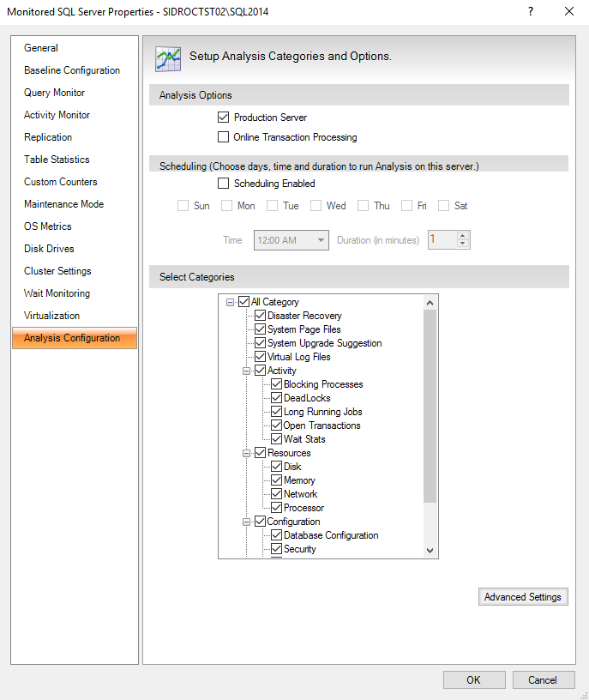Open the Time dropdown showing 12:00 AM
Screen dimensions: 589x700
pos(291,240)
